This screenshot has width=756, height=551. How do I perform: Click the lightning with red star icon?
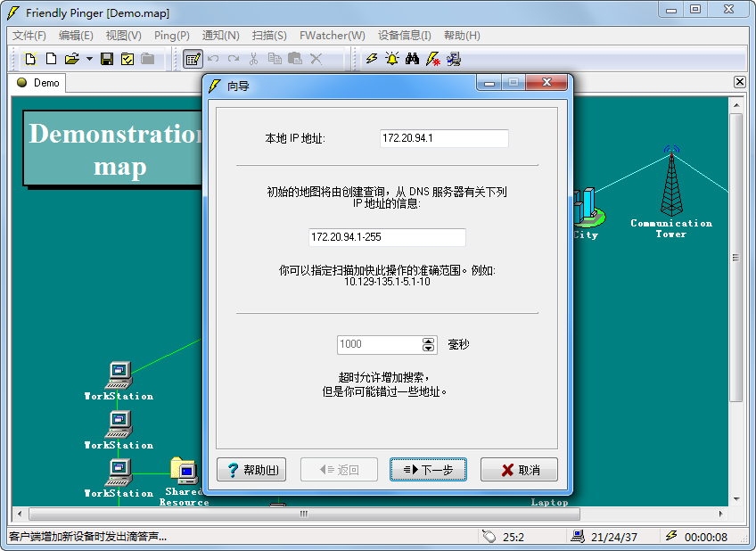pyautogui.click(x=433, y=59)
